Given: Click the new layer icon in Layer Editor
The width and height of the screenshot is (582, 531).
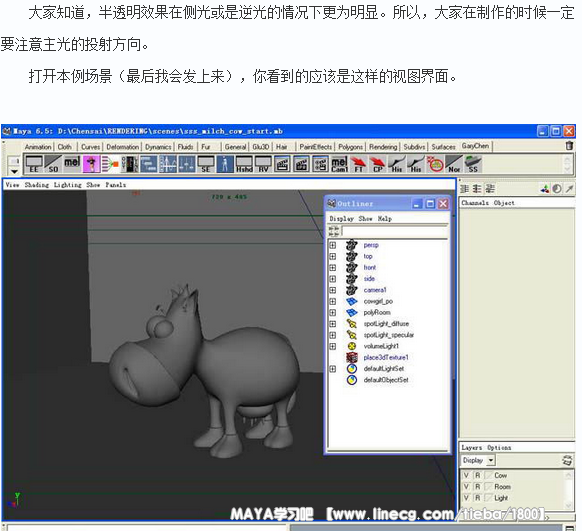Looking at the screenshot, I should [567, 460].
